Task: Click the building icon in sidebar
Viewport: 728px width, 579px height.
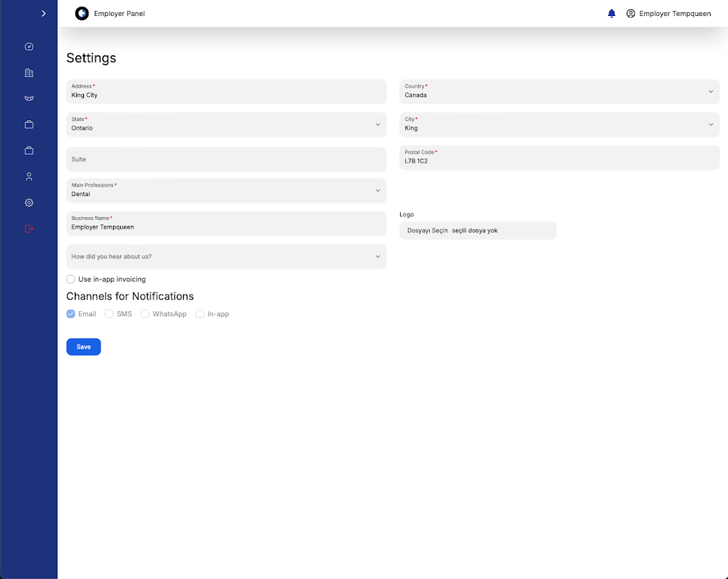Action: 29,73
